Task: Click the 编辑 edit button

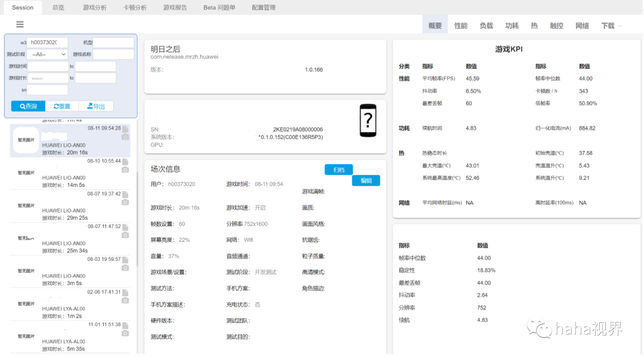Action: (x=366, y=180)
